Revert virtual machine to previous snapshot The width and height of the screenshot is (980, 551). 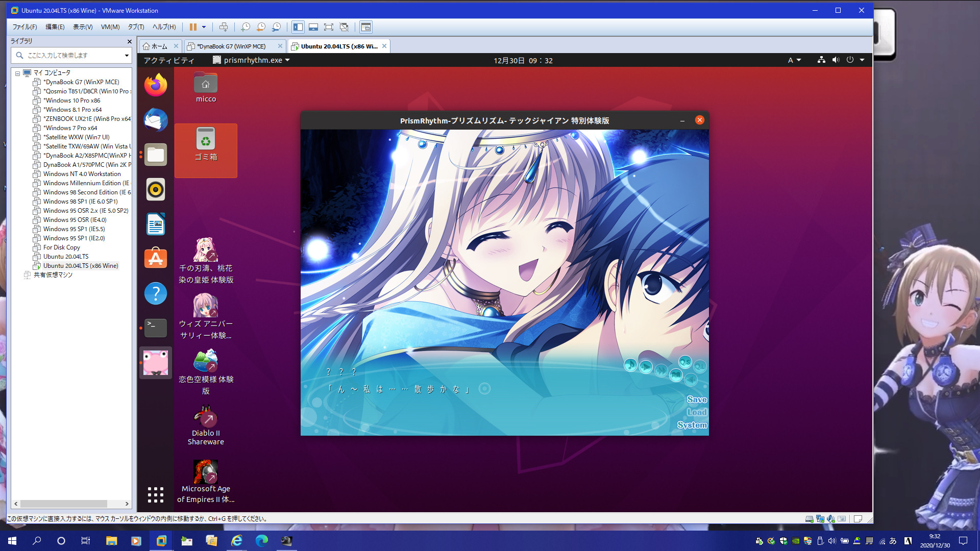(x=261, y=27)
